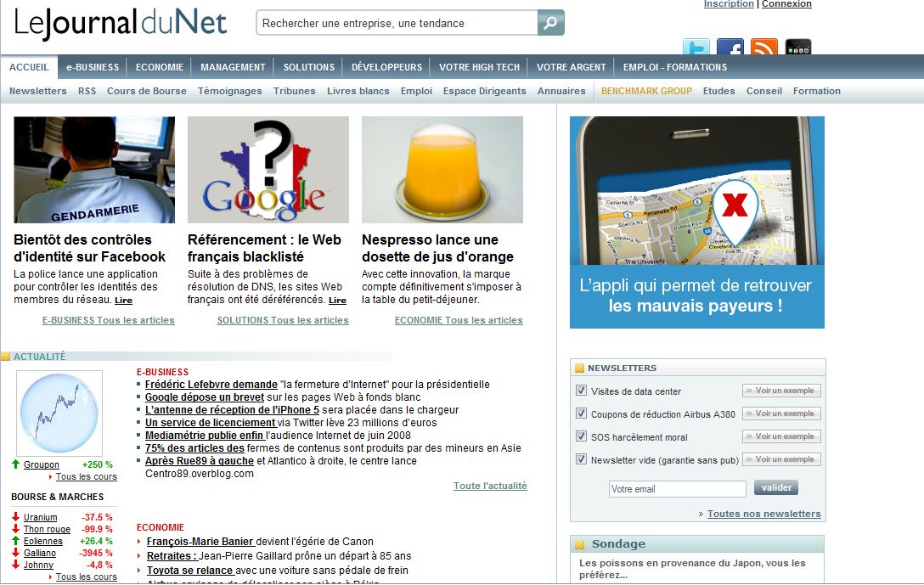This screenshot has height=585, width=924.
Task: View example for Coupons de réduction Airbus A380
Action: (781, 413)
